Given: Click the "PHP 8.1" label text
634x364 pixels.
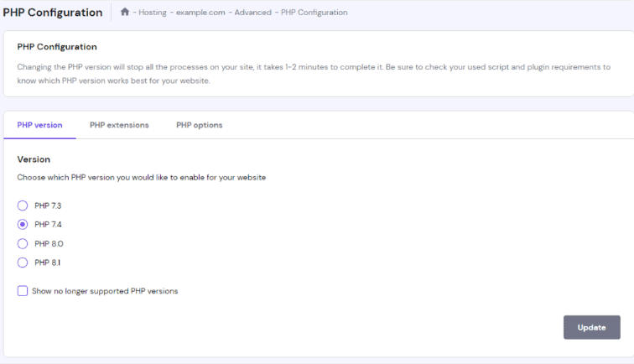Looking at the screenshot, I should tap(49, 263).
